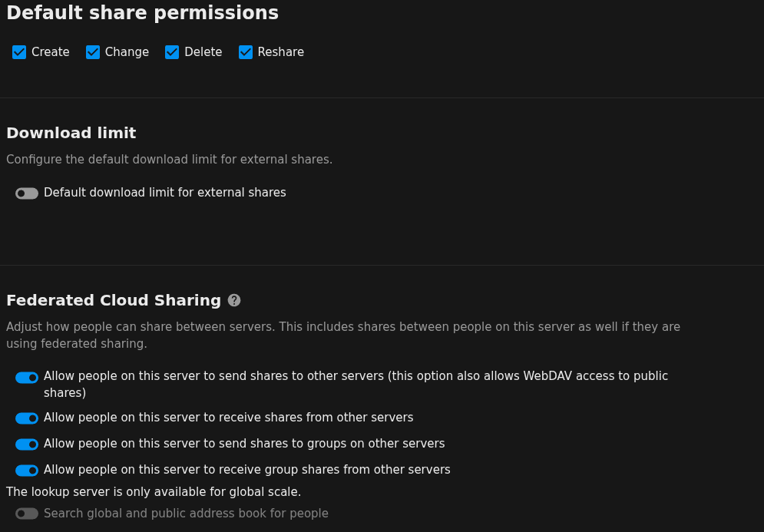Turn off sending shares to other servers

click(x=27, y=378)
